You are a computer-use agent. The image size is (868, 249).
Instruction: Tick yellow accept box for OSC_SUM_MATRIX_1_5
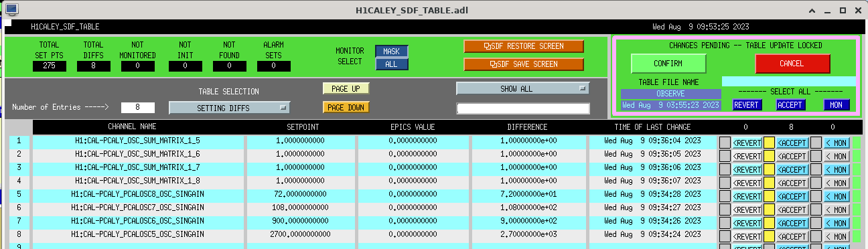tap(769, 142)
